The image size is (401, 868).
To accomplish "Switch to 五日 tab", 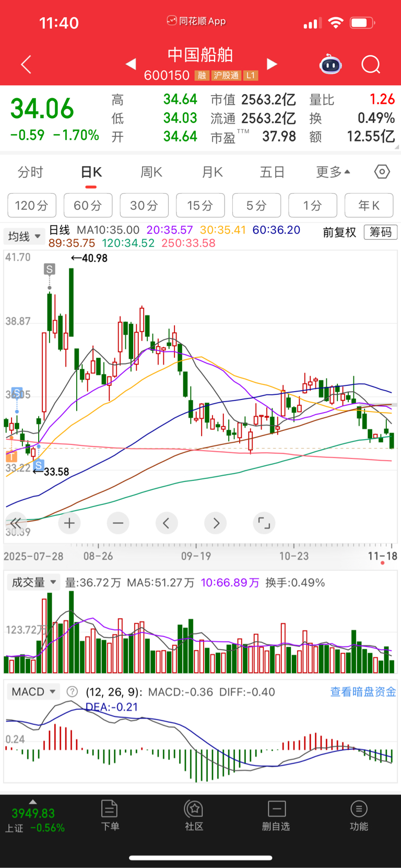I will (273, 172).
